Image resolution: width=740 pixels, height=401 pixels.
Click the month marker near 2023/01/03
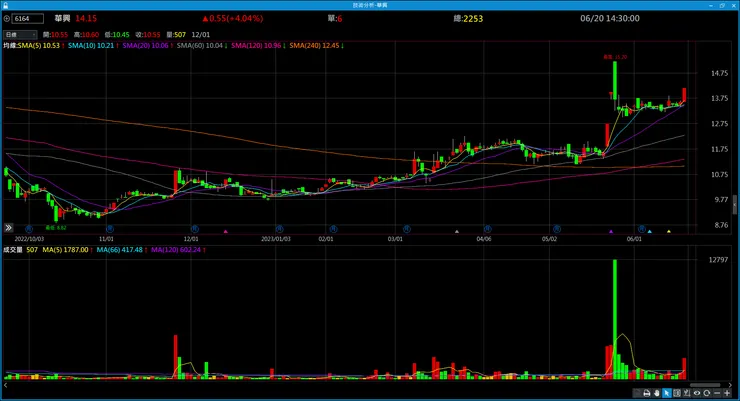(x=279, y=229)
